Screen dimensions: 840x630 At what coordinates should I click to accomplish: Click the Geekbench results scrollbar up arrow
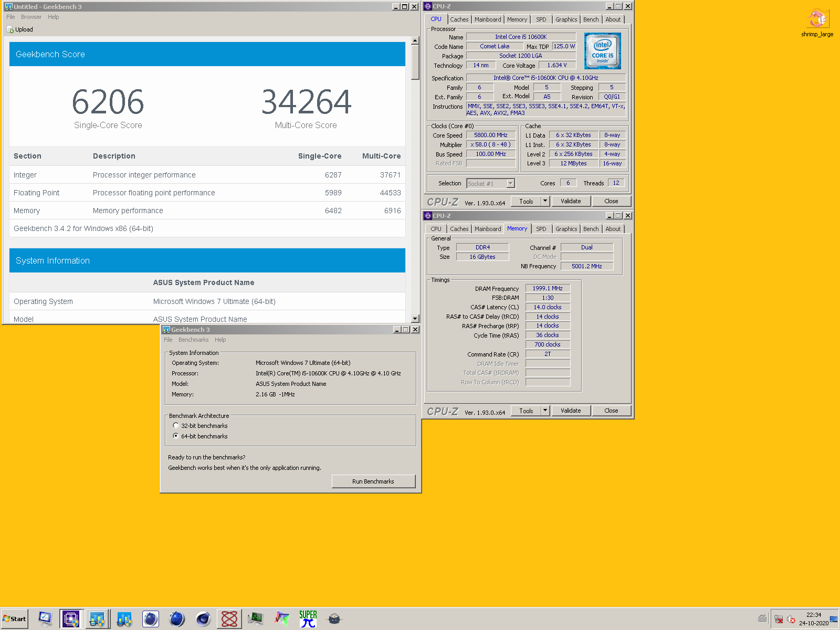[x=415, y=40]
